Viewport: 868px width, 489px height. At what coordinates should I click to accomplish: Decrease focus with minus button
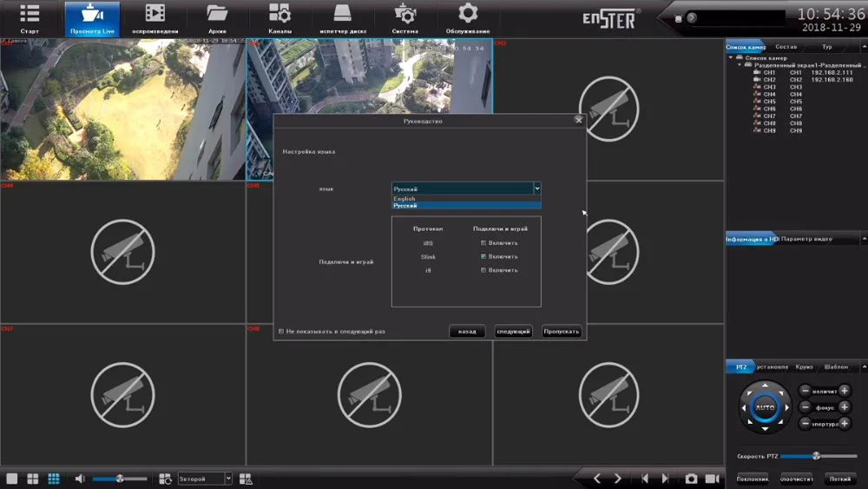pyautogui.click(x=806, y=407)
